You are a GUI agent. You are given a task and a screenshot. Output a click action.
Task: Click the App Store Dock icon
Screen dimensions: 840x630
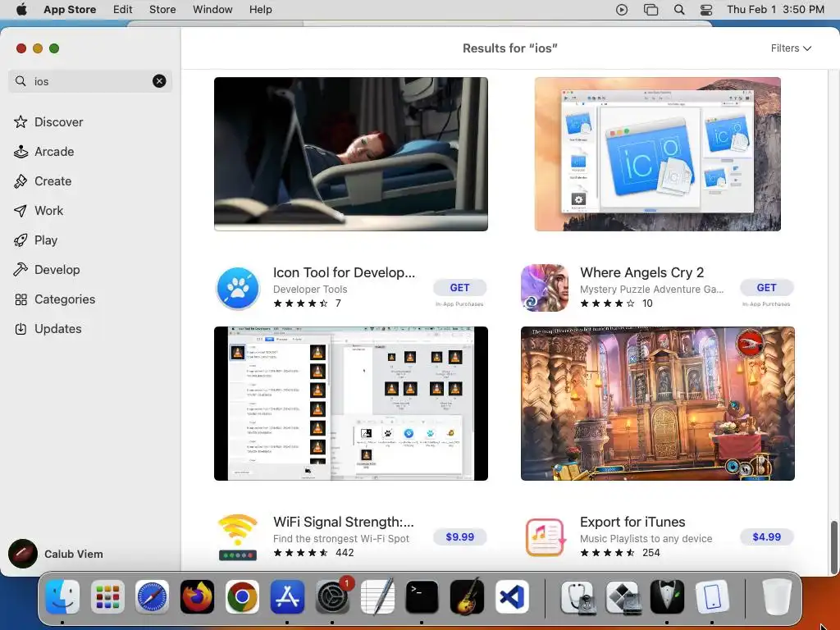pyautogui.click(x=287, y=597)
